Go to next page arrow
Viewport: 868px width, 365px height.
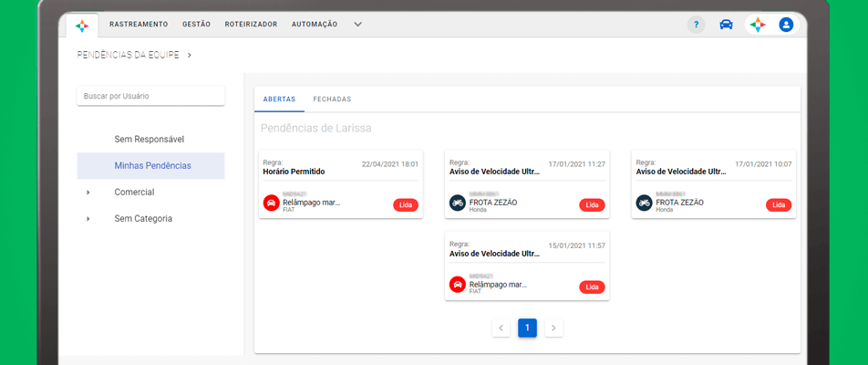pos(553,328)
